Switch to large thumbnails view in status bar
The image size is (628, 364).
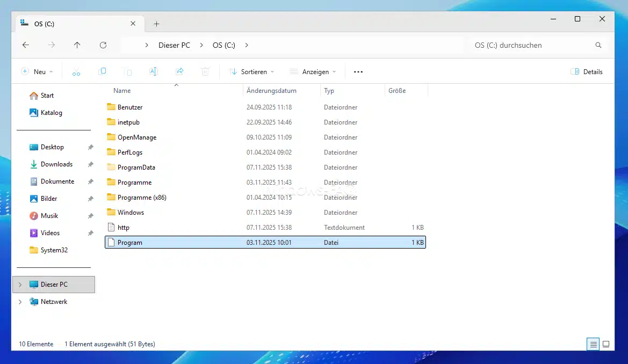coord(606,344)
